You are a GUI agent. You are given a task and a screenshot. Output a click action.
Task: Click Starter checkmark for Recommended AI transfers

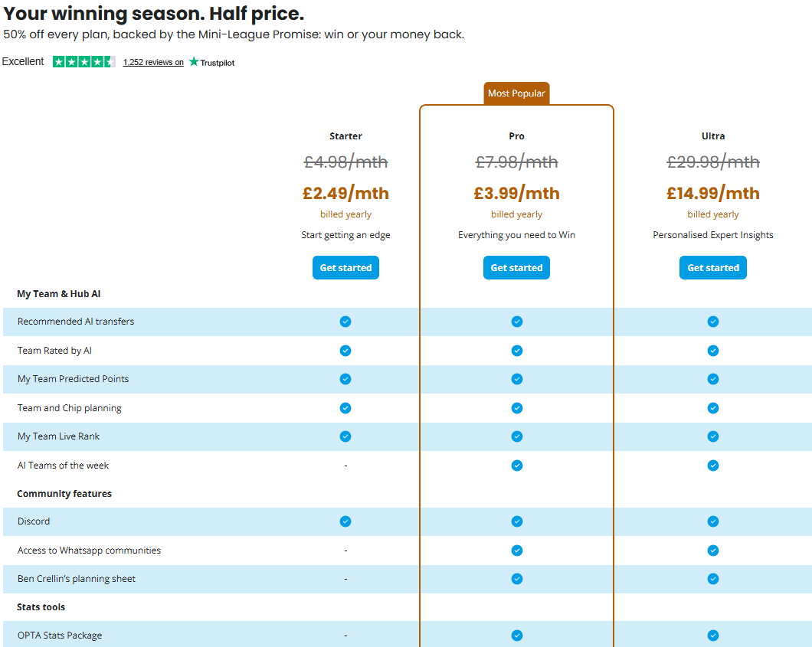coord(345,322)
